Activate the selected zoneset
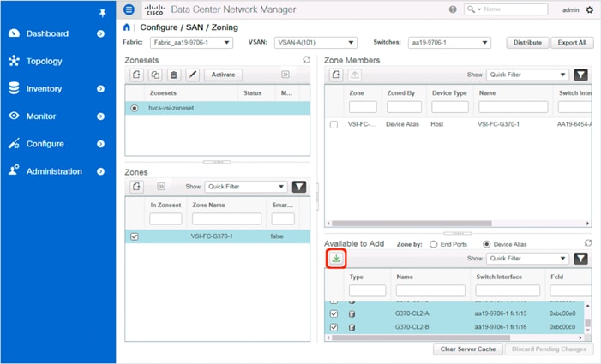 coord(223,75)
